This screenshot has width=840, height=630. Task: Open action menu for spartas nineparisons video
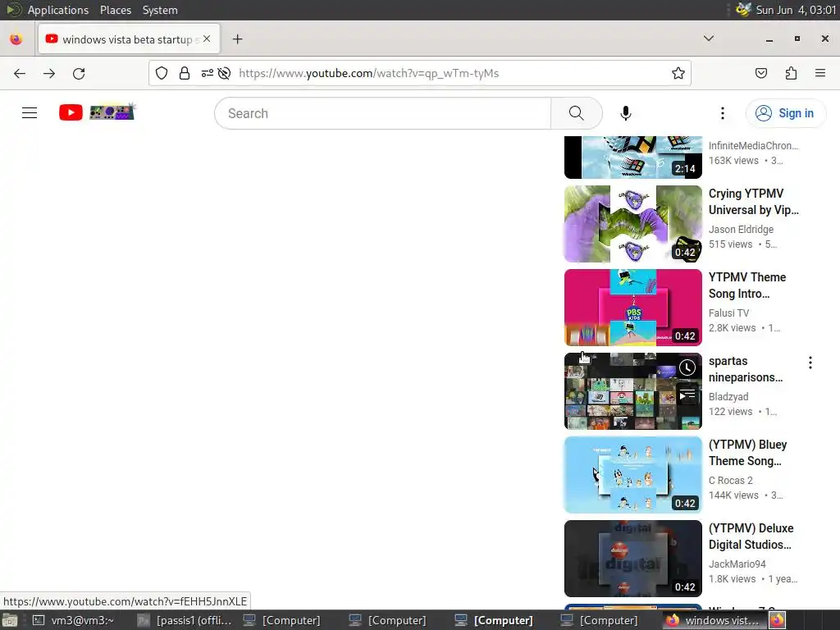[x=810, y=363]
